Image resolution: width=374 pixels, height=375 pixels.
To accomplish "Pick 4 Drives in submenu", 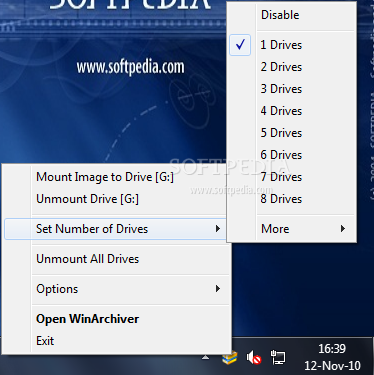I will tap(292, 111).
